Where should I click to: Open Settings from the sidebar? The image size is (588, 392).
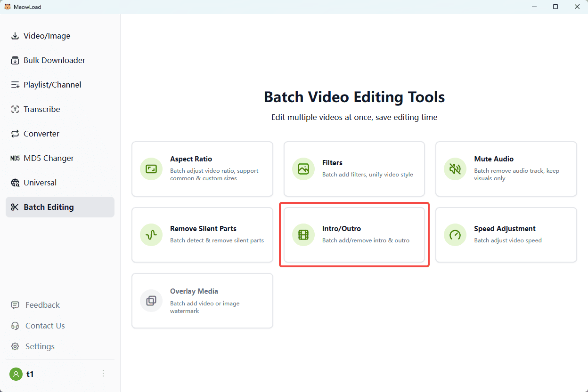click(x=40, y=346)
